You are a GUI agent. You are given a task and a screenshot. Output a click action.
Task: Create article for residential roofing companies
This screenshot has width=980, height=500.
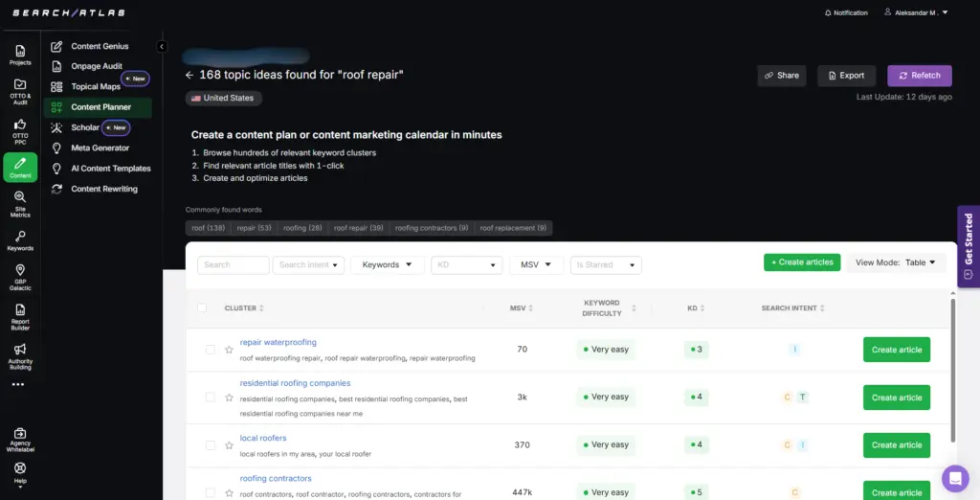pyautogui.click(x=896, y=398)
